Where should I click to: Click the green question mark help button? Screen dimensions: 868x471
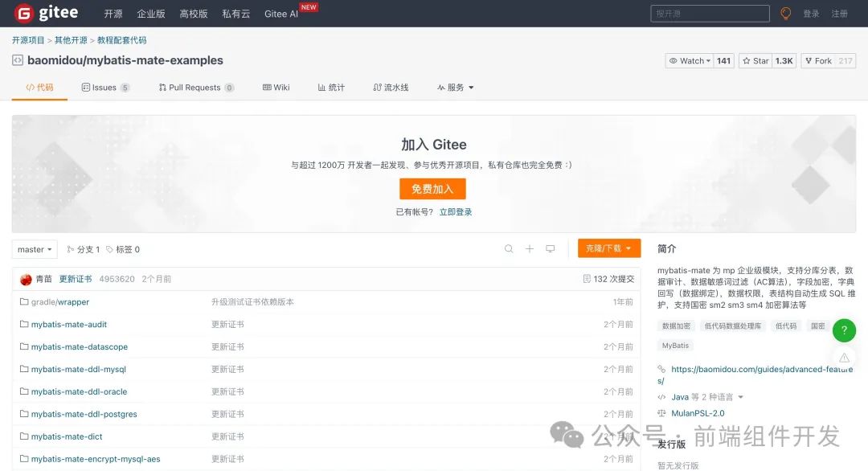[x=844, y=330]
